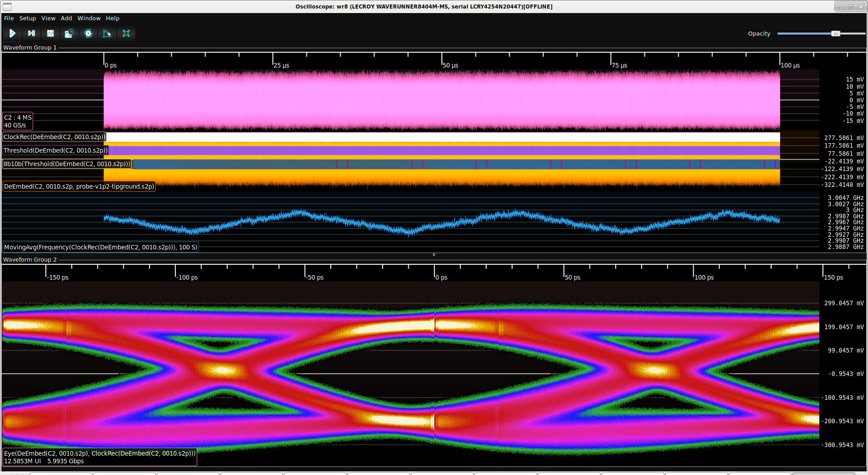Select the MovingAvg(Frequency(ClockRec...)) label
The width and height of the screenshot is (868, 475).
point(101,247)
